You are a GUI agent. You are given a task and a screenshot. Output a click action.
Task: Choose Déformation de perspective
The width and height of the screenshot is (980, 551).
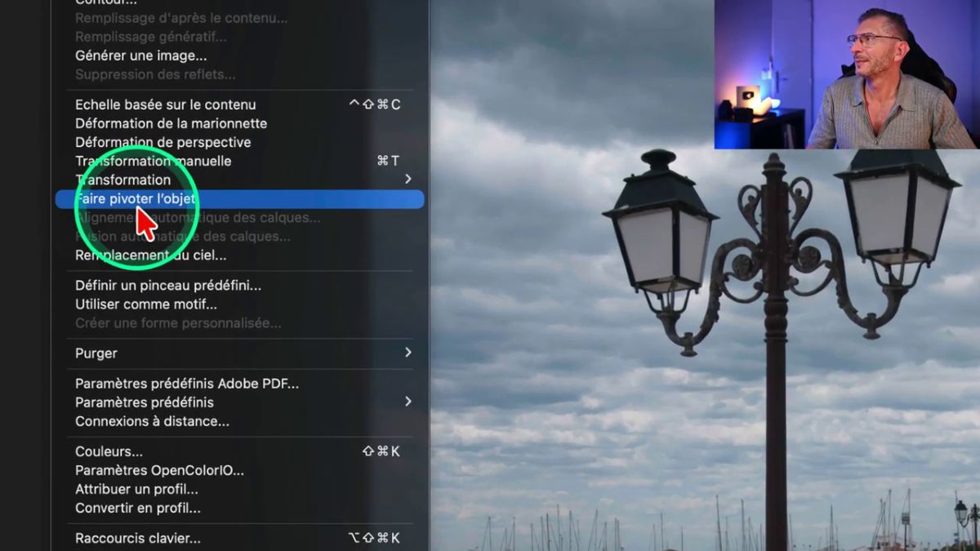pyautogui.click(x=163, y=142)
